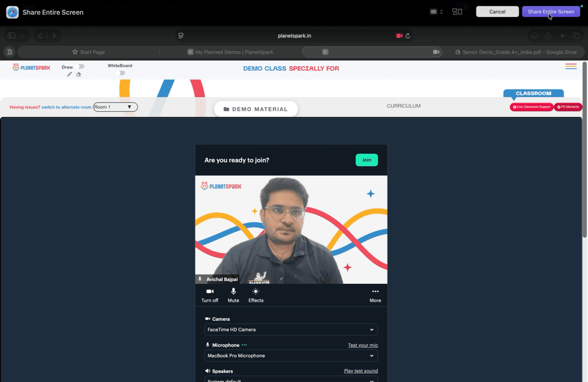Click the camera preview video

tap(291, 230)
